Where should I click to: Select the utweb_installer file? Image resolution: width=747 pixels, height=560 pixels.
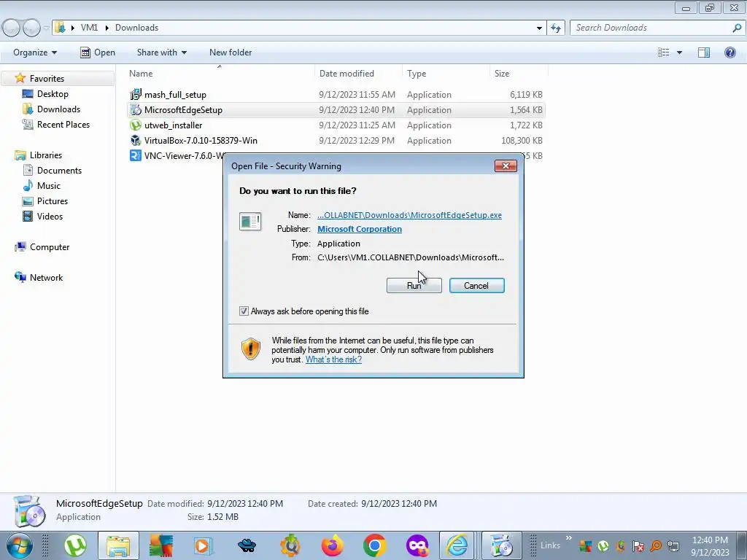pos(173,125)
